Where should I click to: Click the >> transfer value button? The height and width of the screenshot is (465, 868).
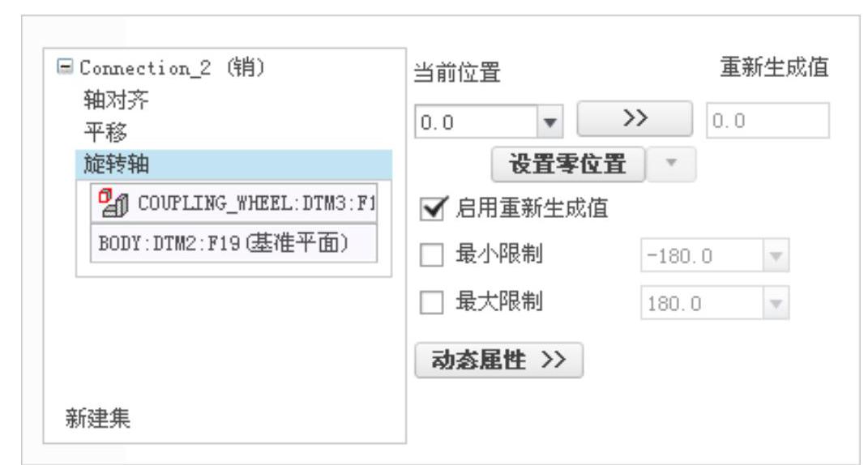click(635, 118)
